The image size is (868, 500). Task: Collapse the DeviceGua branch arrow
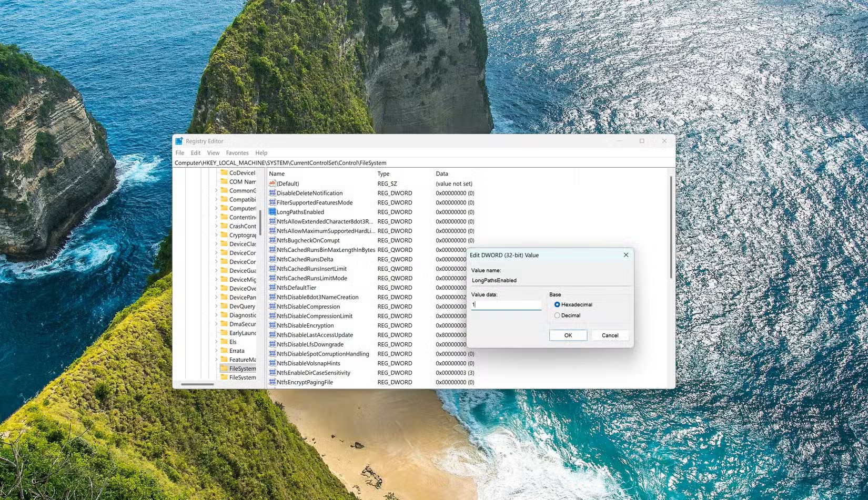[x=217, y=270]
